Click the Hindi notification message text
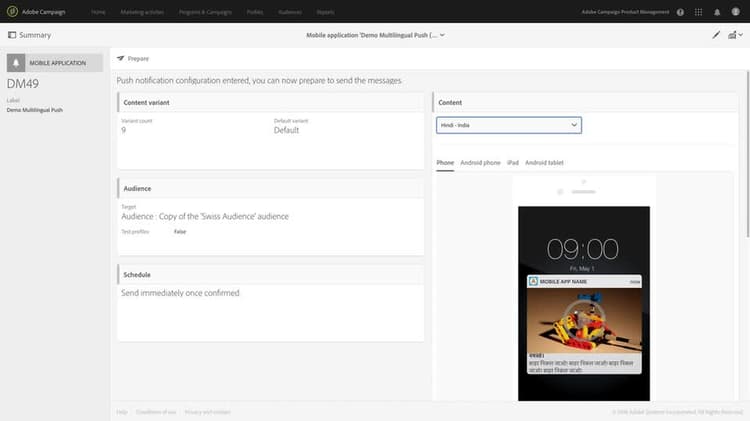The image size is (750, 421). click(581, 366)
